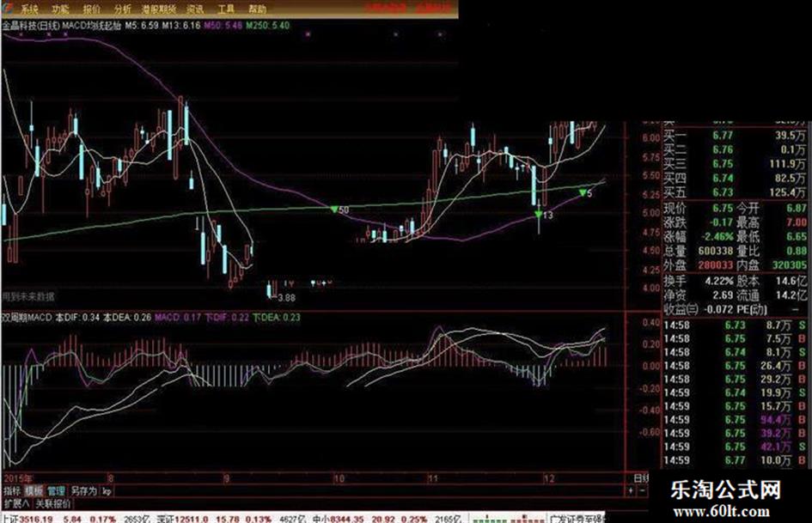The image size is (812, 523).
Task: Click the month 12 marker on time axis
Action: (549, 478)
